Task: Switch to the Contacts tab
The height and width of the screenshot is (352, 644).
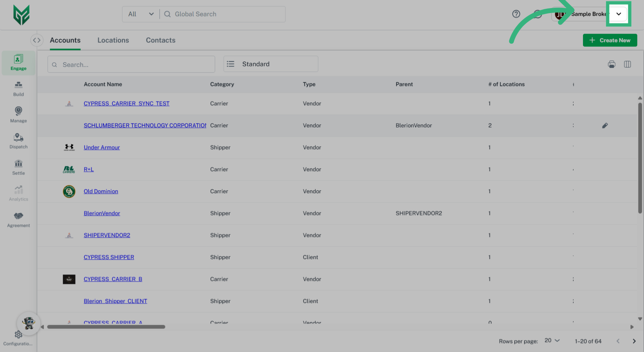Action: click(x=160, y=40)
